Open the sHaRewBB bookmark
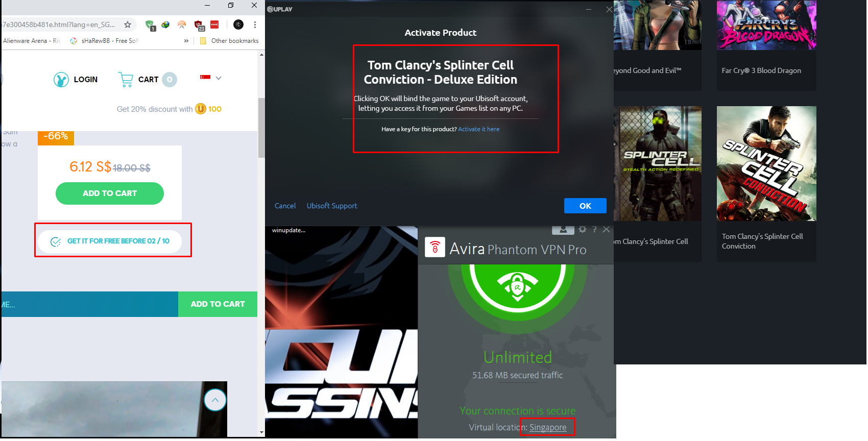This screenshot has height=441, width=868. (x=104, y=41)
